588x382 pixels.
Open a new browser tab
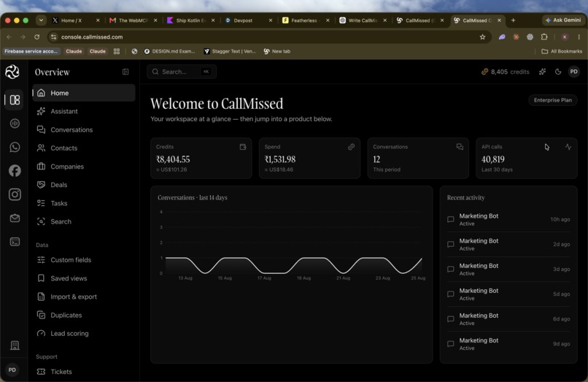pyautogui.click(x=513, y=20)
